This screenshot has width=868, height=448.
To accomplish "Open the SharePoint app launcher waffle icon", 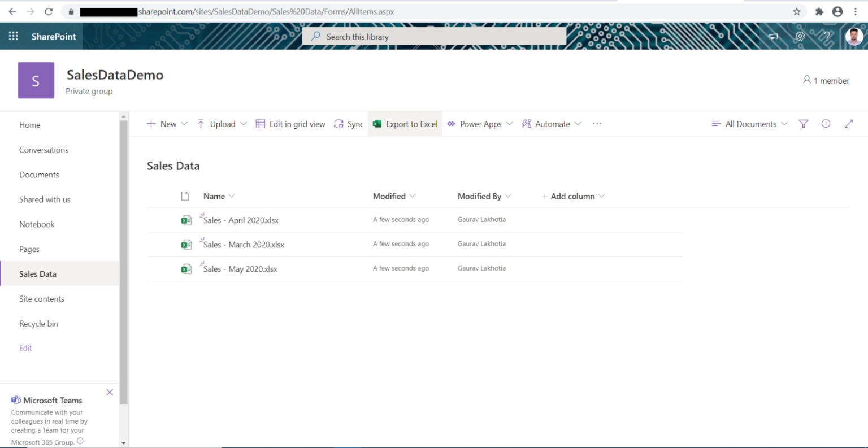I will 13,36.
